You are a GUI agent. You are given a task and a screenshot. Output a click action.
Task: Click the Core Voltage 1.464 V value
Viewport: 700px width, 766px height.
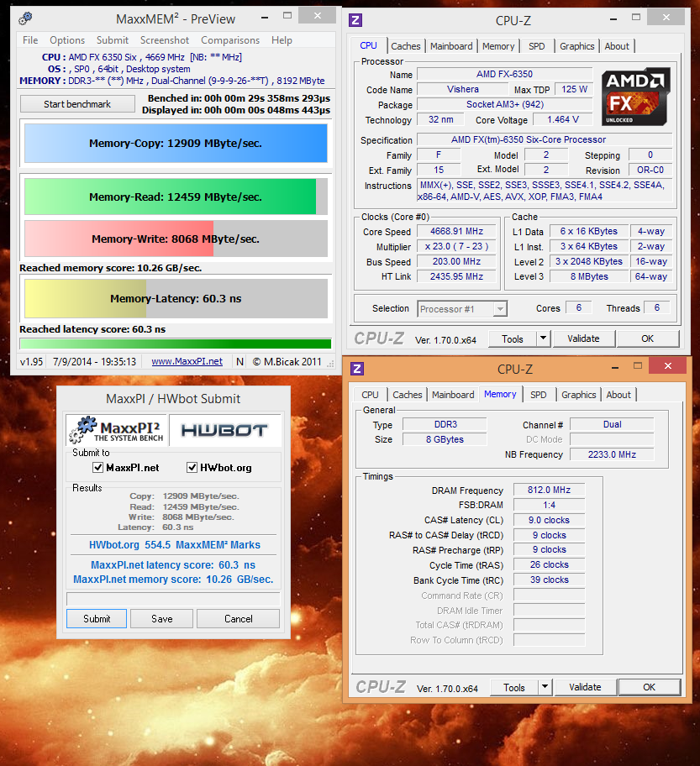tap(563, 119)
